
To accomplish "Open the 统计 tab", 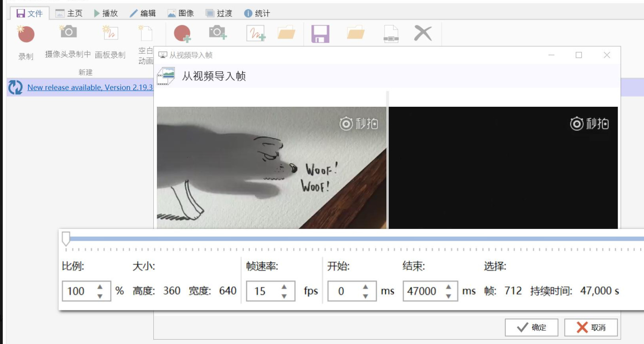I will pyautogui.click(x=257, y=13).
